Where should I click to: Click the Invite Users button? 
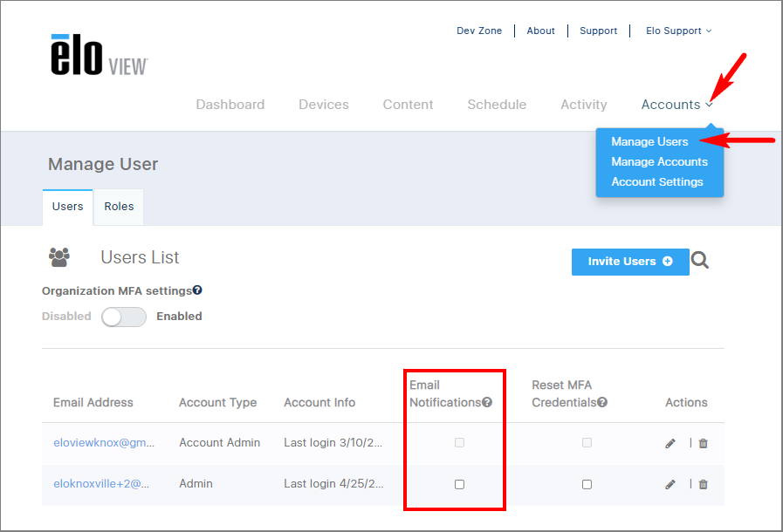click(630, 262)
